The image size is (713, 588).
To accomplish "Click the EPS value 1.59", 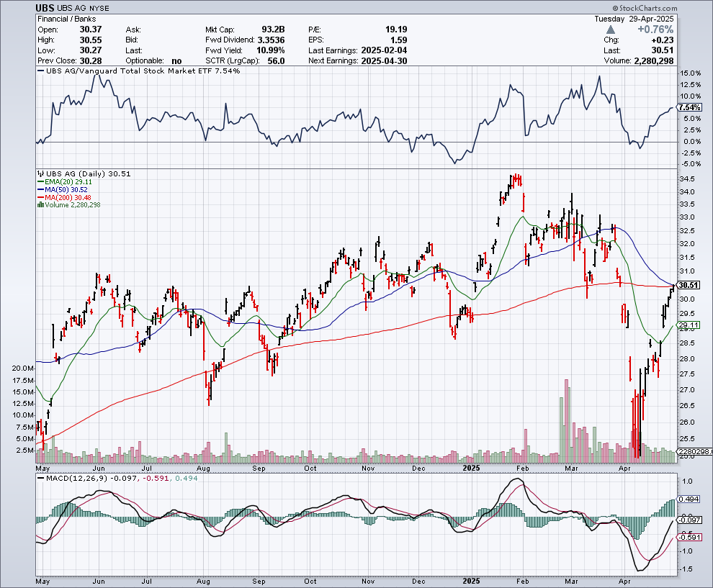I will click(x=399, y=40).
